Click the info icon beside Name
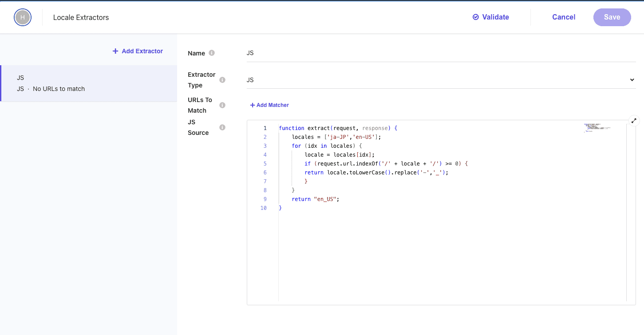Image resolution: width=644 pixels, height=335 pixels. pyautogui.click(x=212, y=53)
